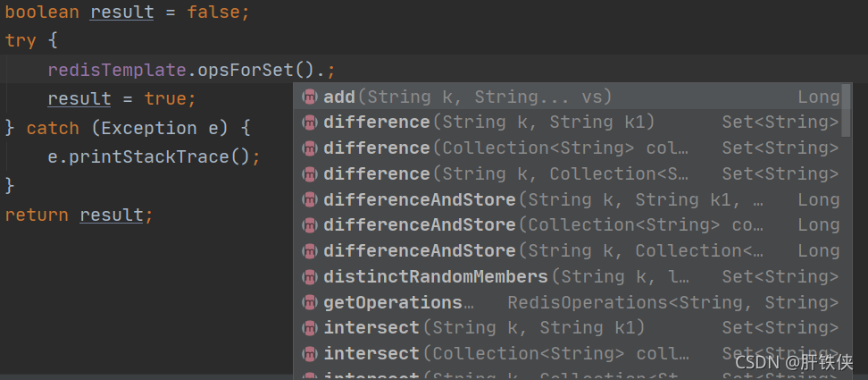Click icon of differenceAndStore(String k, String k1 entry
Screen dimensions: 868x380
[x=310, y=199]
